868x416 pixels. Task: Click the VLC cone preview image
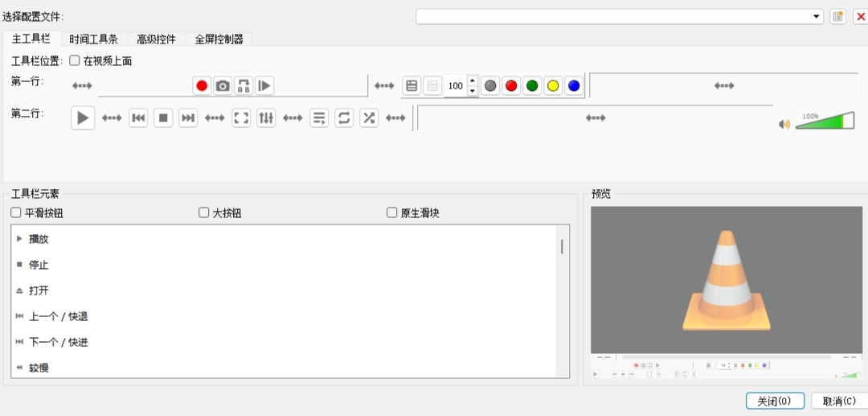(x=727, y=280)
